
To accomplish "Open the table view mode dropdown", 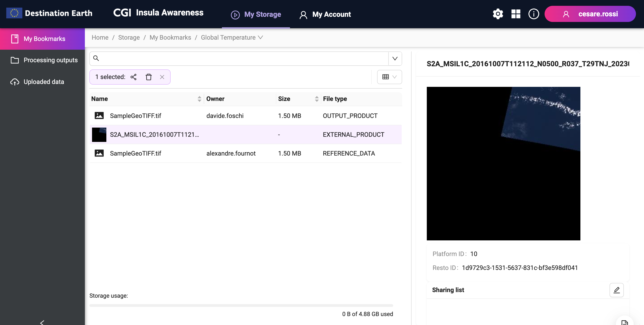I will tap(389, 77).
